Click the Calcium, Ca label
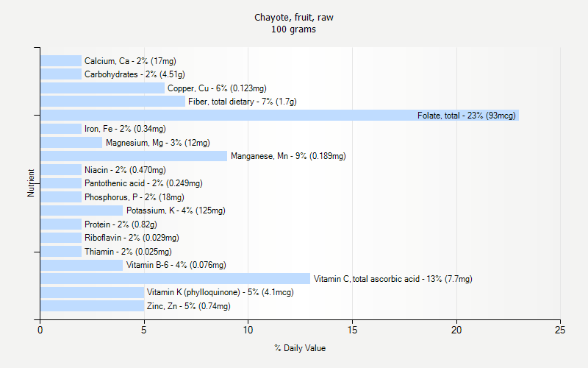 130,61
